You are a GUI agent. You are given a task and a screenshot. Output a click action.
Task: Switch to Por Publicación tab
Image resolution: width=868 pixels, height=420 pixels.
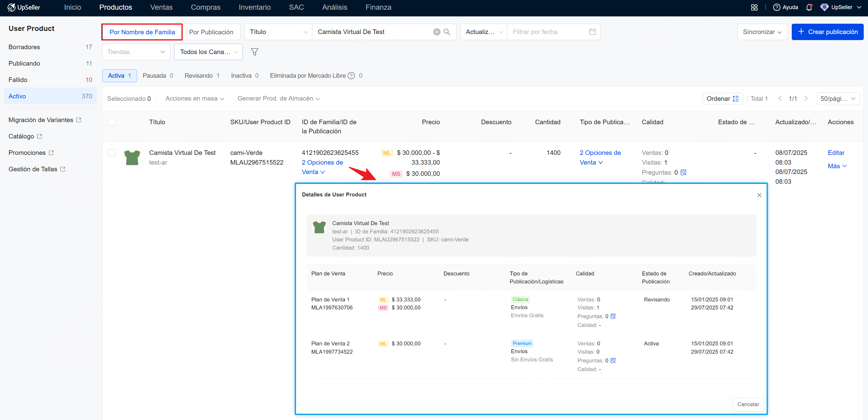point(211,32)
